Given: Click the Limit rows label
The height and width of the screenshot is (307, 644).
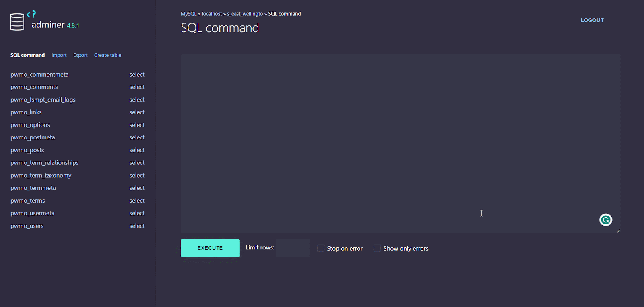Looking at the screenshot, I should [x=260, y=247].
